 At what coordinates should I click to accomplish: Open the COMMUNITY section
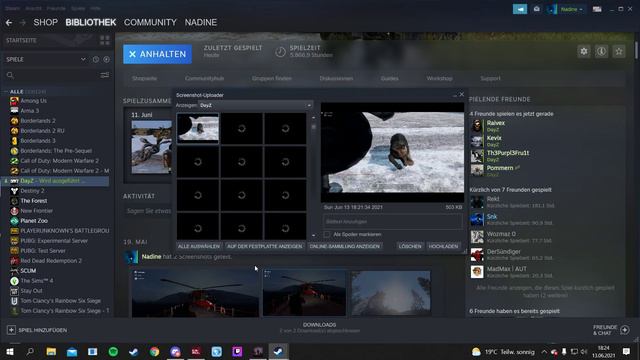150,22
